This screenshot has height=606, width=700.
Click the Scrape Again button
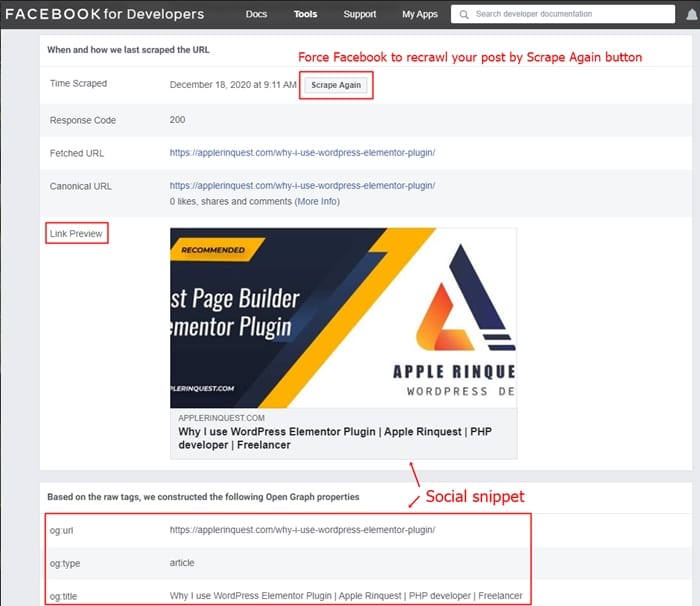[x=336, y=85]
